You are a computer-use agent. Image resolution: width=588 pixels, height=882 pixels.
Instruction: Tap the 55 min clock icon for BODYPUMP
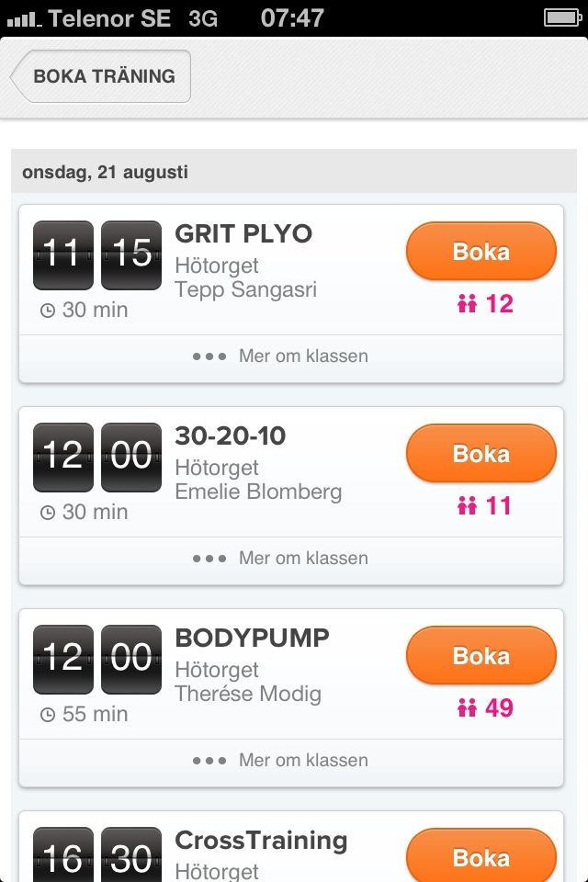[x=48, y=716]
